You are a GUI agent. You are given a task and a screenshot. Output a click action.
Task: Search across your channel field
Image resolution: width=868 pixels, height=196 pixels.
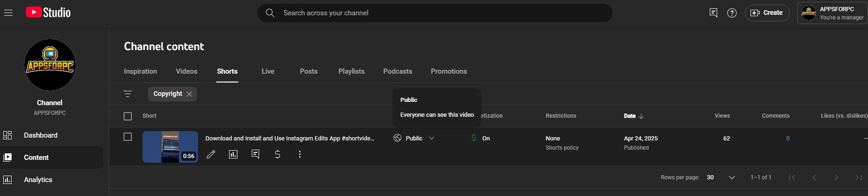click(x=435, y=13)
